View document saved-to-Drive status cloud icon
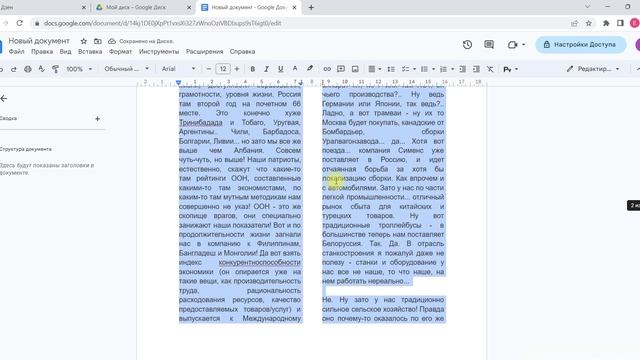This screenshot has height=360, width=640. point(112,41)
